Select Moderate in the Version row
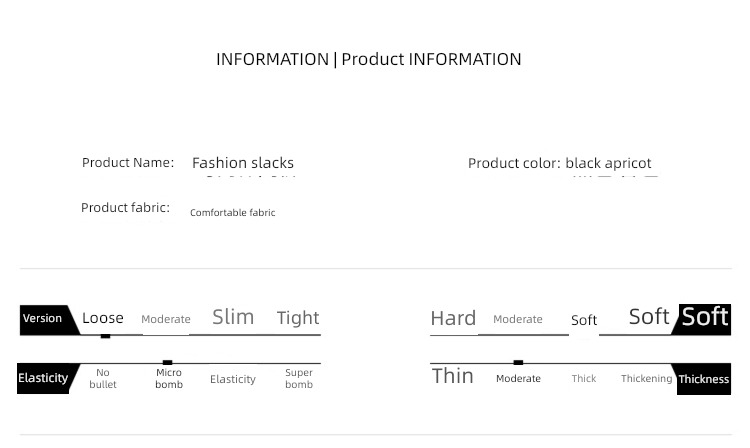The image size is (750, 448). tap(165, 319)
